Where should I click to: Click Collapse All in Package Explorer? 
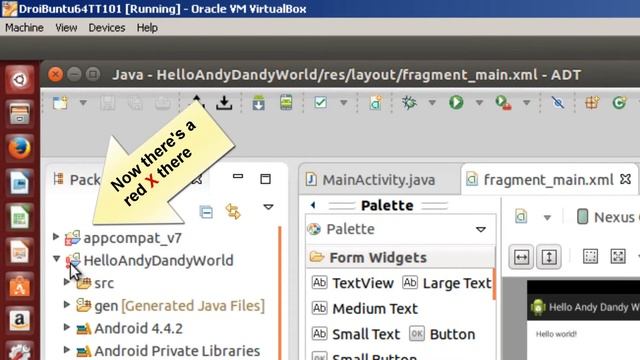point(206,212)
